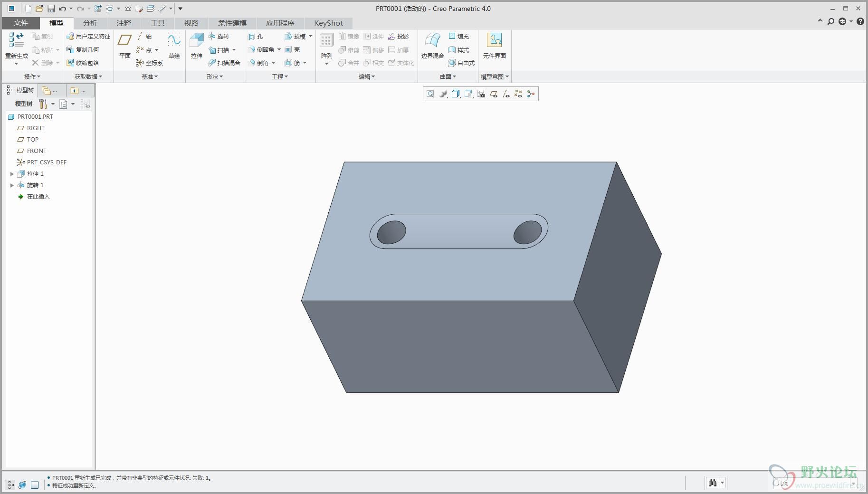Viewport: 868px width, 494px height.
Task: Select the Project (投影) tool
Action: (398, 36)
